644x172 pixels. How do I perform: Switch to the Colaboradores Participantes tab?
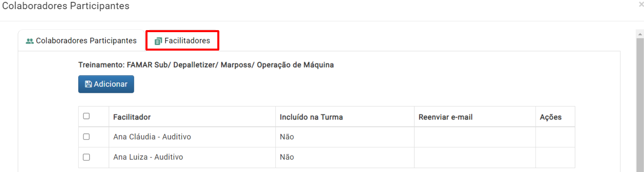pos(81,40)
